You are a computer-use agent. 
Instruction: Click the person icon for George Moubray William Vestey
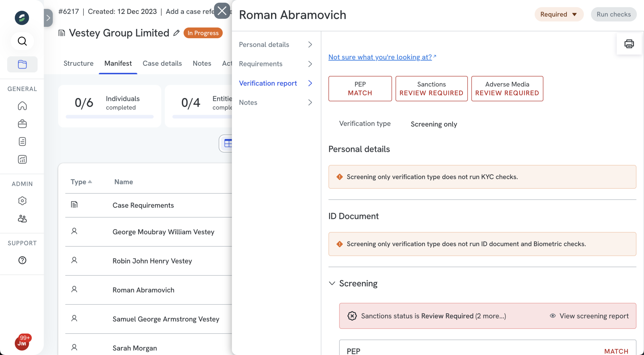click(x=74, y=231)
